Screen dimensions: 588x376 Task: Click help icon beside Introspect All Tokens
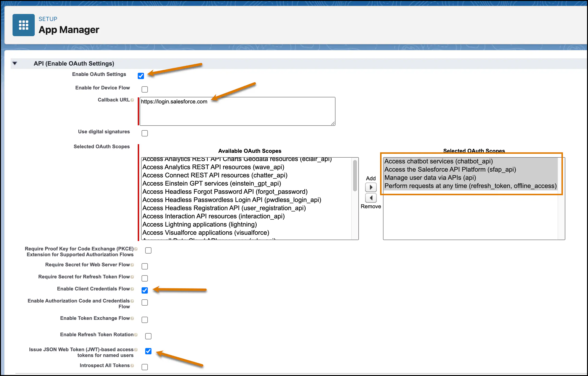[132, 366]
